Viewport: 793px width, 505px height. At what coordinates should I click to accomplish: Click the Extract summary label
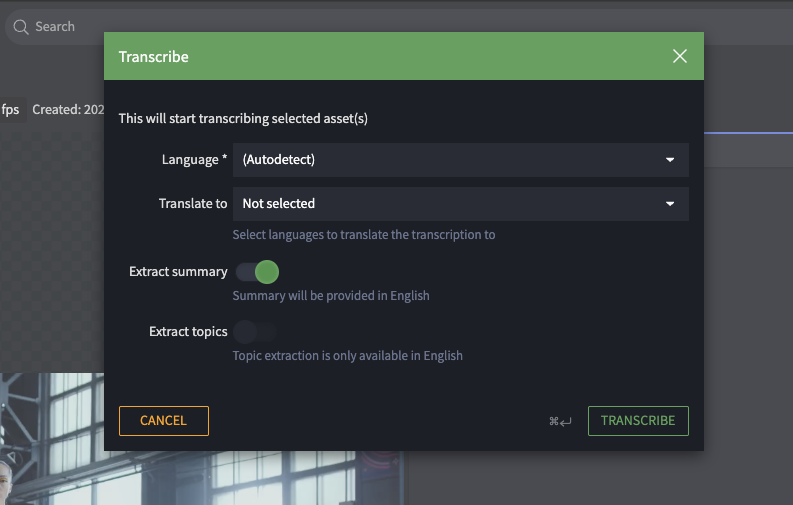click(178, 272)
